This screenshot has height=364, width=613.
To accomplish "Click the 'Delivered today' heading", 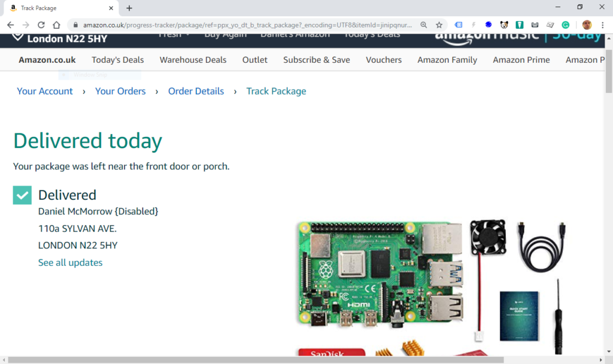I will [x=88, y=141].
